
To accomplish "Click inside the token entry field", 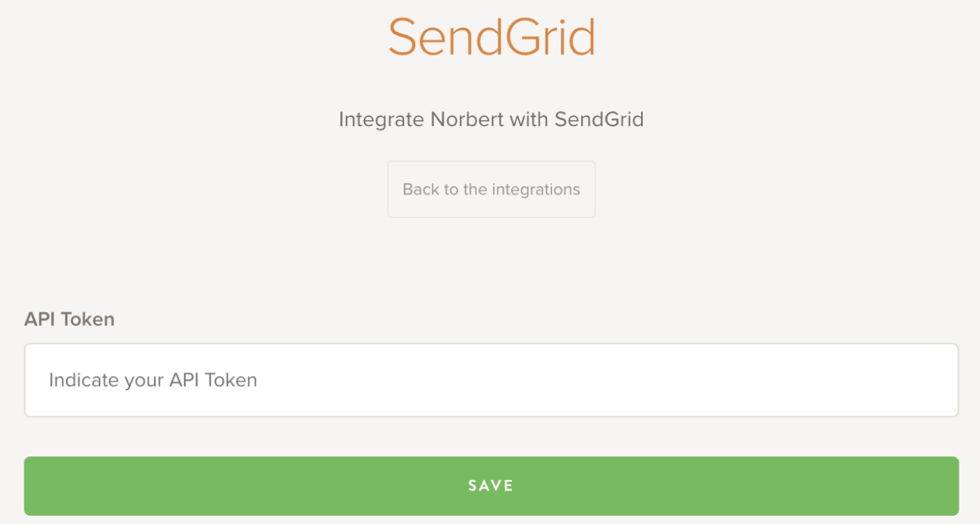I will point(491,380).
